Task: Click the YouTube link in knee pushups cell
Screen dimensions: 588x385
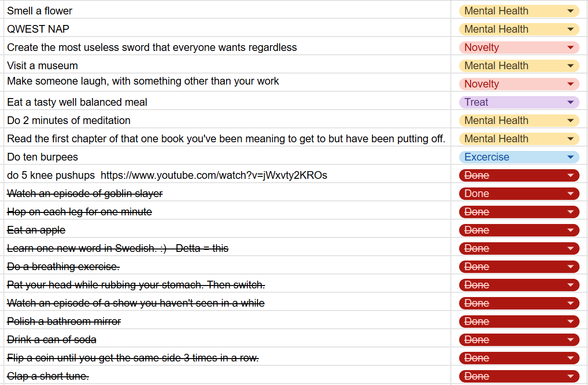Action: (x=214, y=175)
